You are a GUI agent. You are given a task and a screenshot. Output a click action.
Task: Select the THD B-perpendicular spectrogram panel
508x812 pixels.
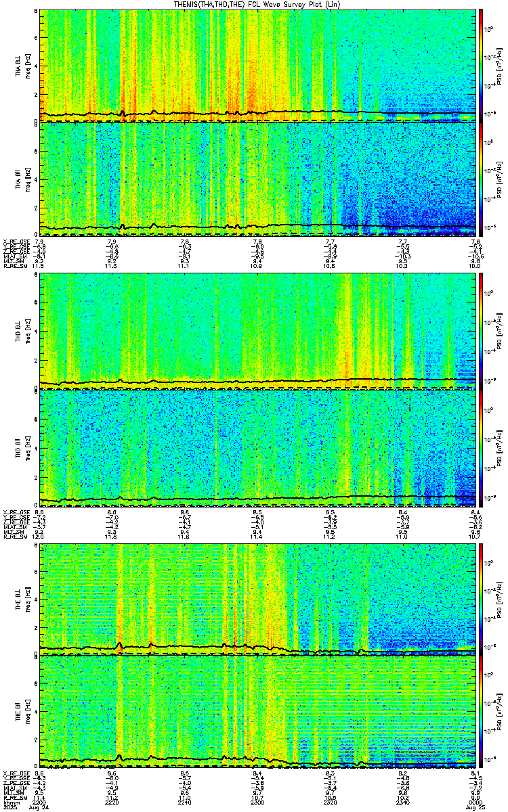coord(258,331)
